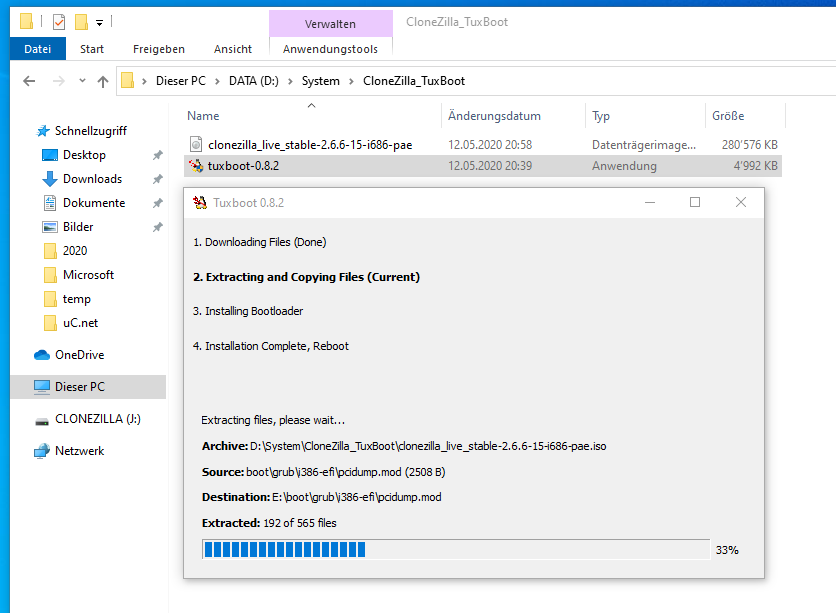This screenshot has height=613, width=836.
Task: Click the 'Installing Bootloader' step text
Action: pyautogui.click(x=248, y=311)
